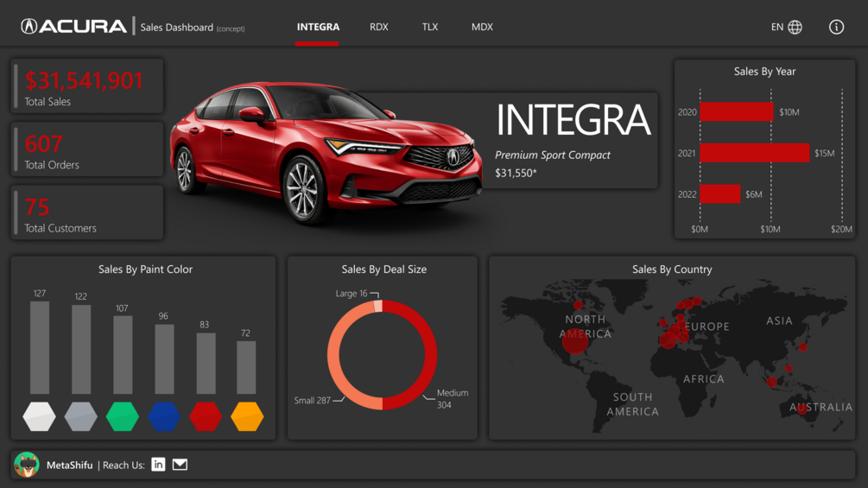Click the Large 16 label
This screenshot has height=488, width=868.
pyautogui.click(x=351, y=294)
